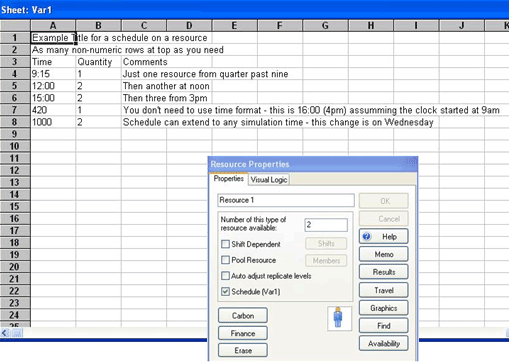Click the 'Comments' cell
Viewport: 510px width, 362px height.
click(x=144, y=62)
